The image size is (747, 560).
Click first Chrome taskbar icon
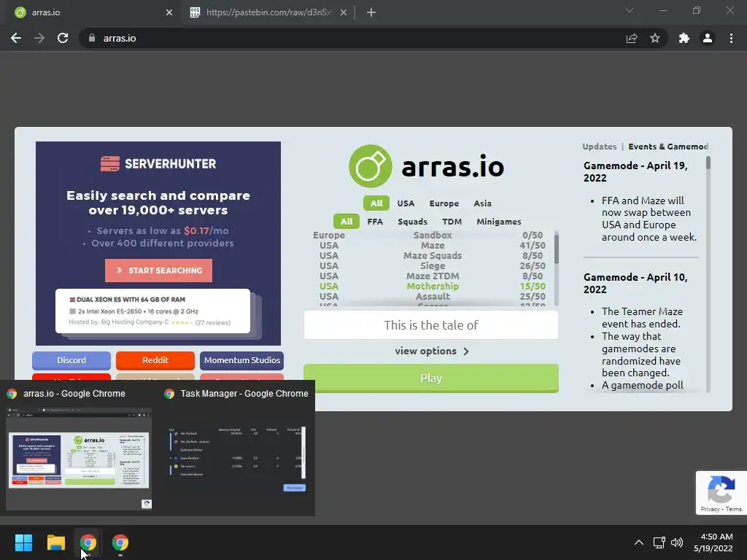(88, 542)
